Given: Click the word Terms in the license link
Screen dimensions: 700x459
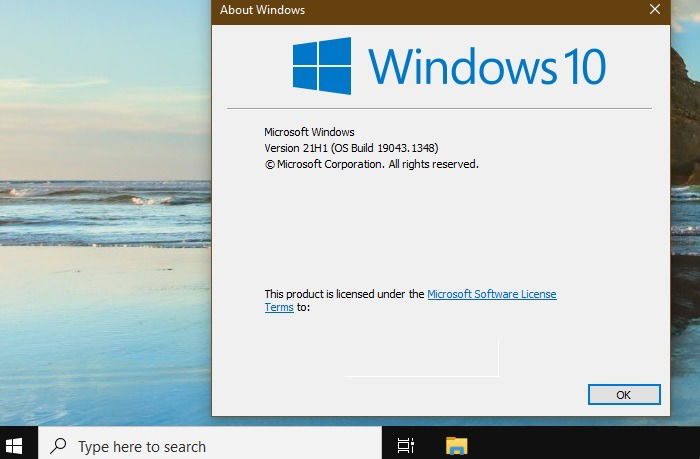Looking at the screenshot, I should tap(279, 307).
